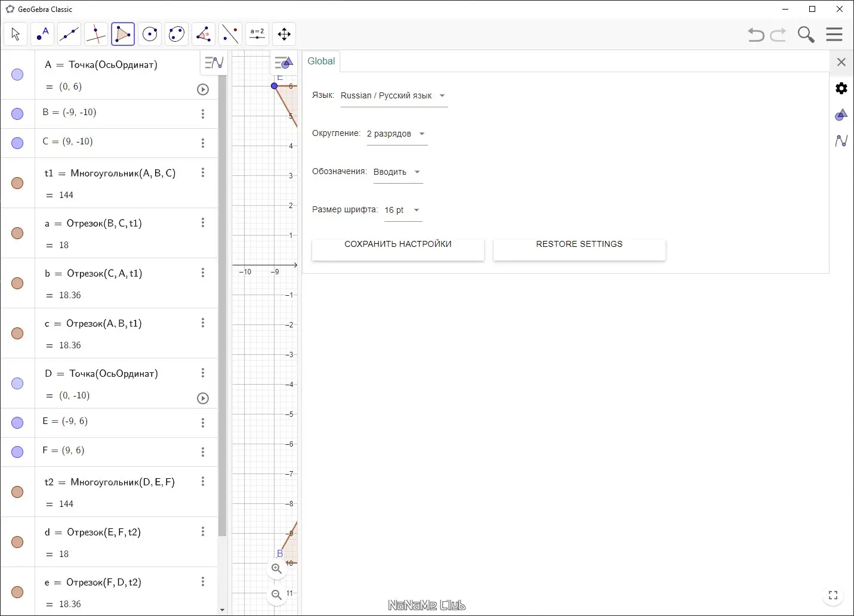854x616 pixels.
Task: Play the animation for point A
Action: [203, 89]
